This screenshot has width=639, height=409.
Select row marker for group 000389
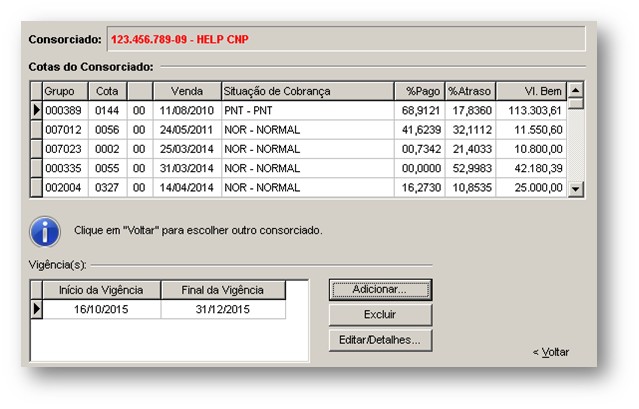(x=37, y=110)
